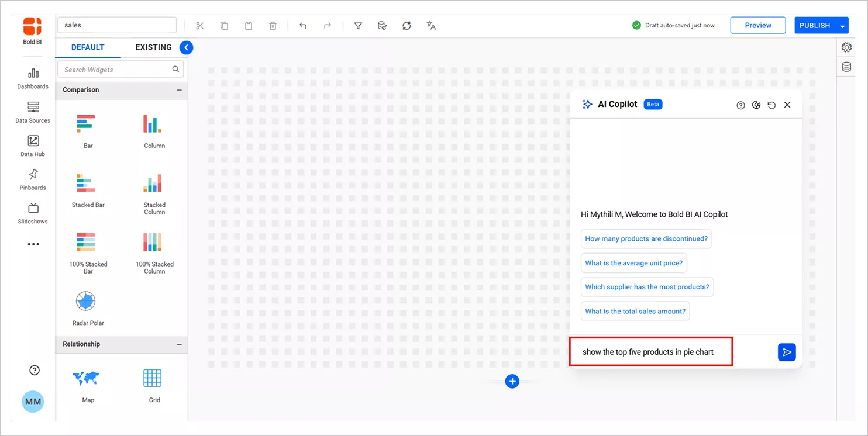Select the 100% Stacked Column widget
Image resolution: width=868 pixels, height=436 pixels.
[154, 253]
